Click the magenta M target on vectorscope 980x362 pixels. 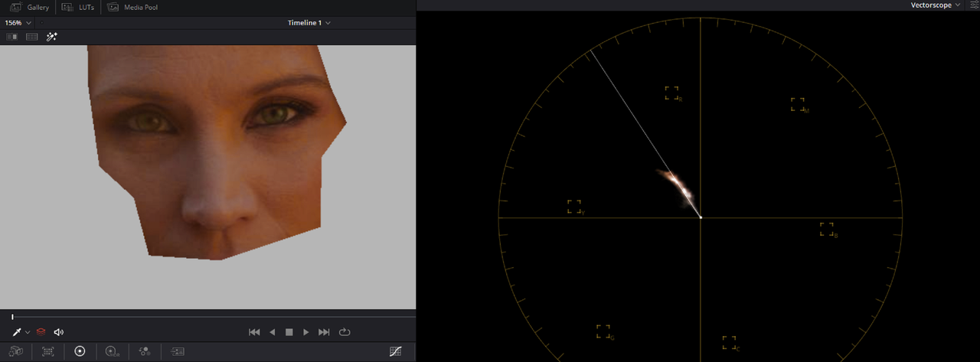pos(799,104)
